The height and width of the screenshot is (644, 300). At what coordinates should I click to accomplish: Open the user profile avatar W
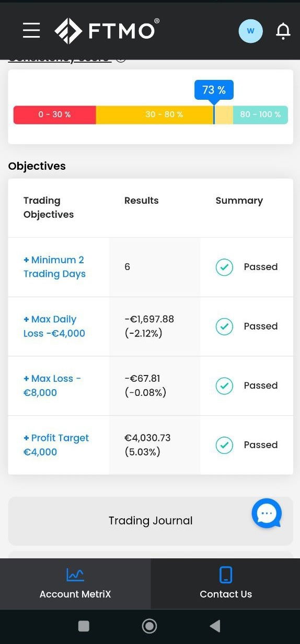point(250,31)
